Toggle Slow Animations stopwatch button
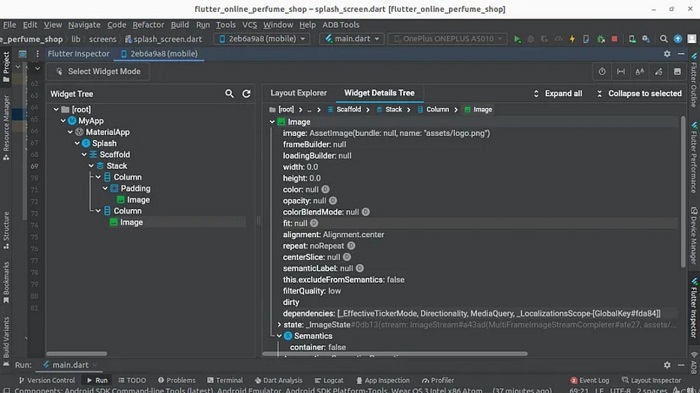The width and height of the screenshot is (700, 393). pyautogui.click(x=602, y=71)
